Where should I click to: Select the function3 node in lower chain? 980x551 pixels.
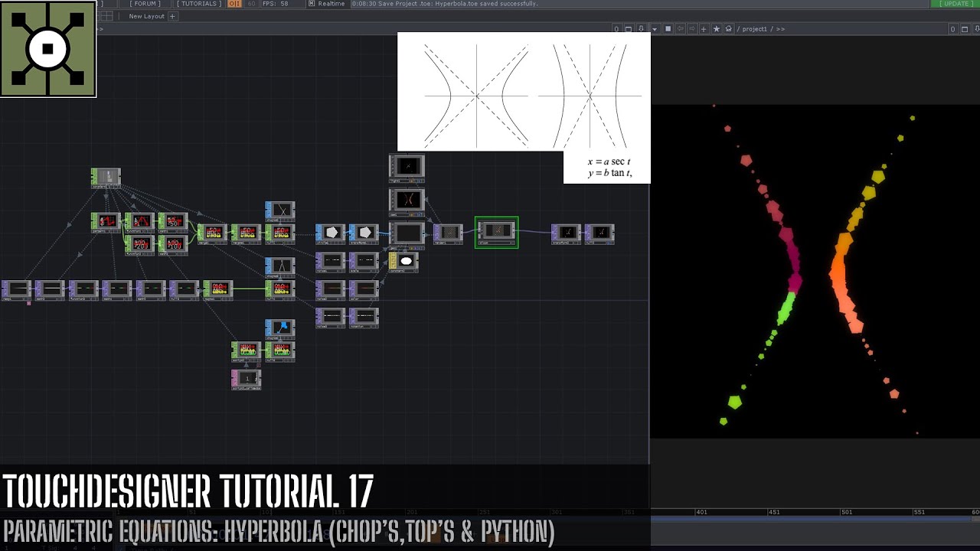(83, 289)
